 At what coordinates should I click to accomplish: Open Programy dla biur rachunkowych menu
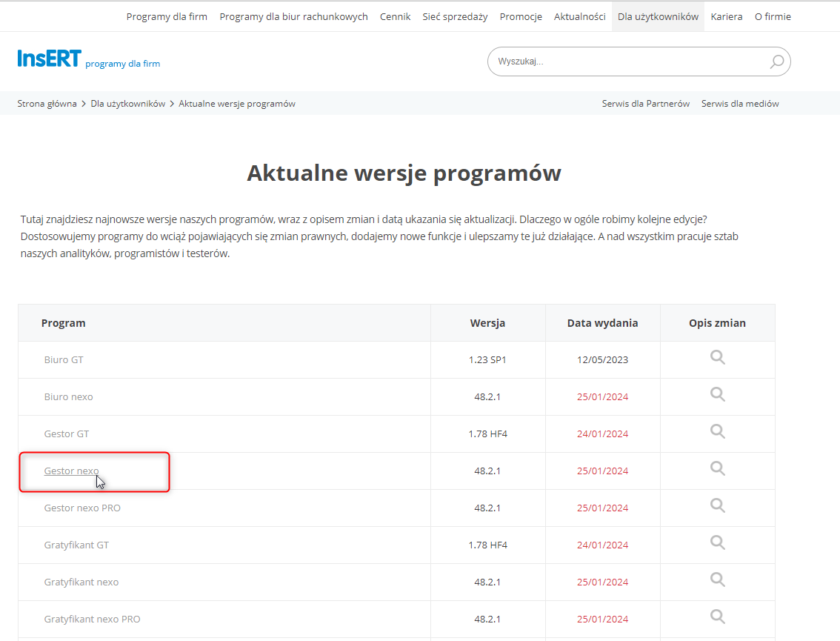click(293, 16)
